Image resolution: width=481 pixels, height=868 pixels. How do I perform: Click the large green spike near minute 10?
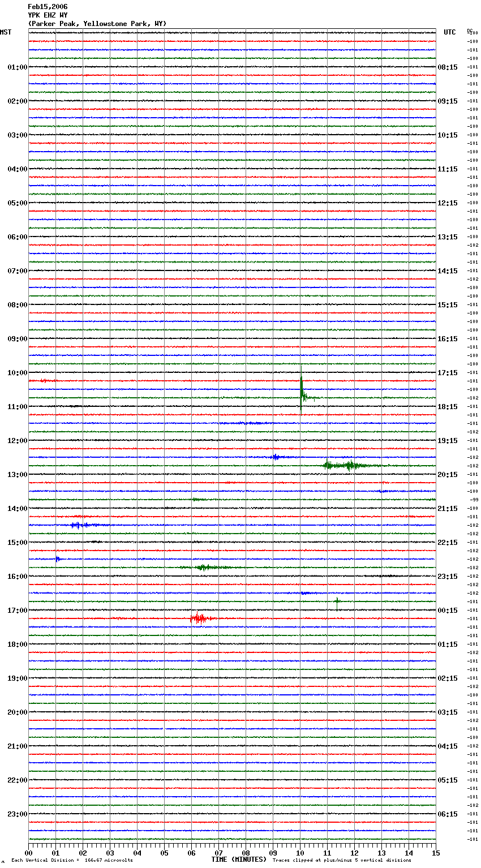tap(302, 390)
